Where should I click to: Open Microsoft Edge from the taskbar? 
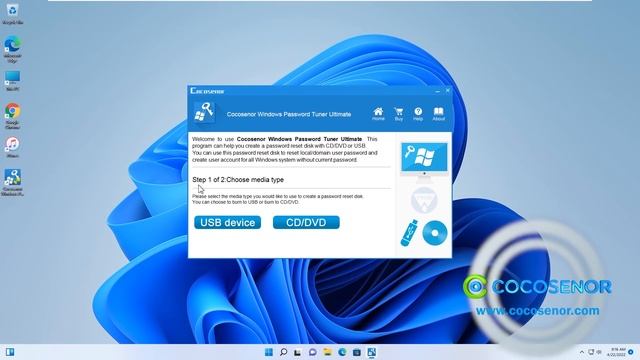coord(342,352)
